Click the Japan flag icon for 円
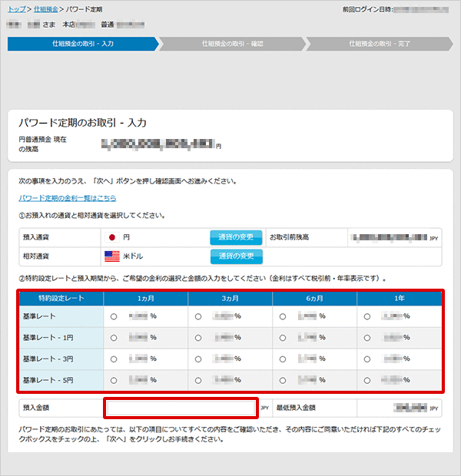 point(111,237)
